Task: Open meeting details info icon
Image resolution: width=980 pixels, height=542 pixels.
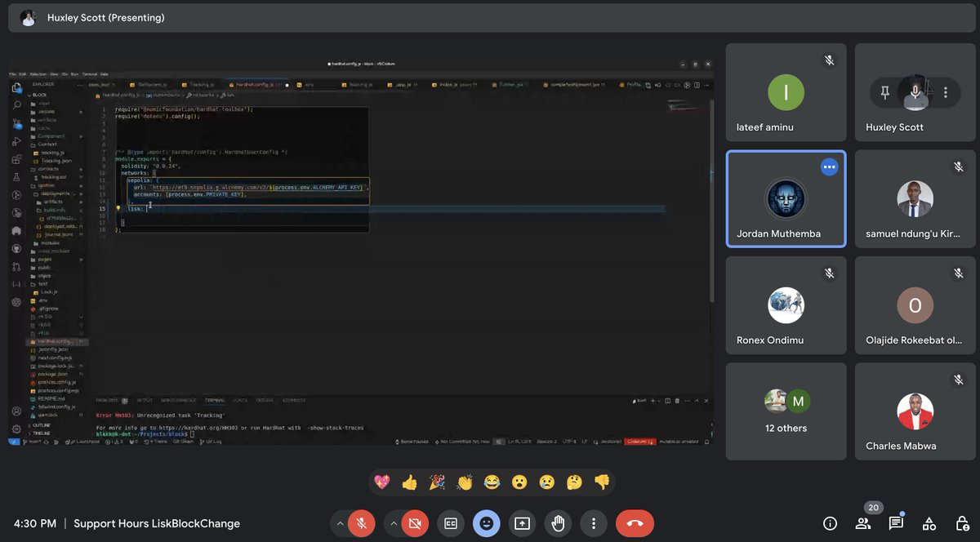Action: (830, 523)
